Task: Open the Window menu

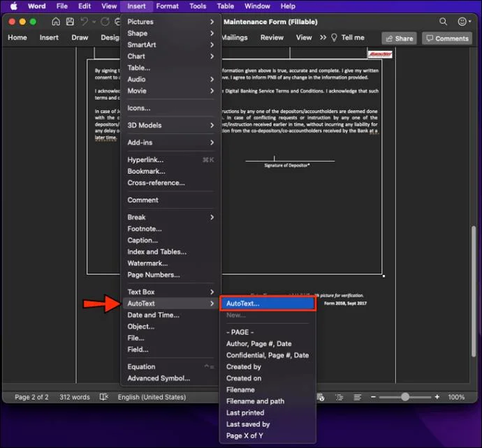Action: [x=257, y=6]
